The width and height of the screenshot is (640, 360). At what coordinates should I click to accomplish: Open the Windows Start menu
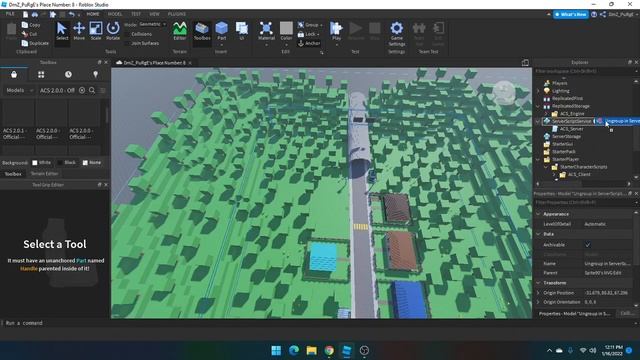click(x=276, y=351)
